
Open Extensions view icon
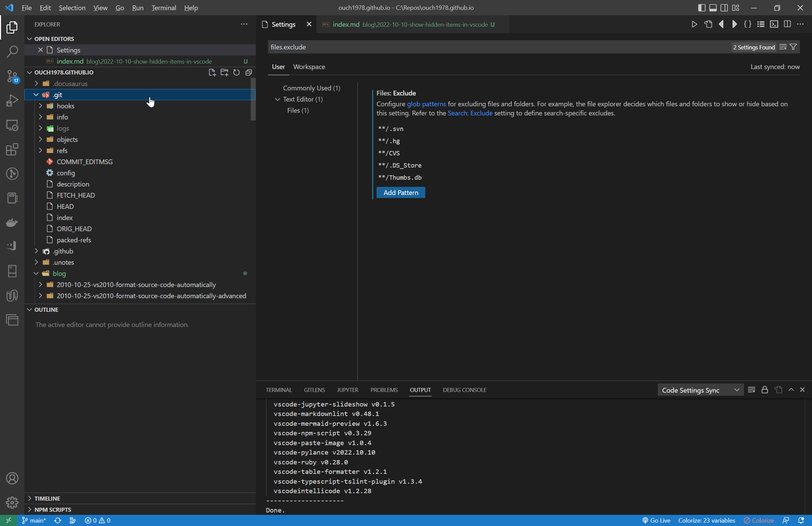(12, 150)
